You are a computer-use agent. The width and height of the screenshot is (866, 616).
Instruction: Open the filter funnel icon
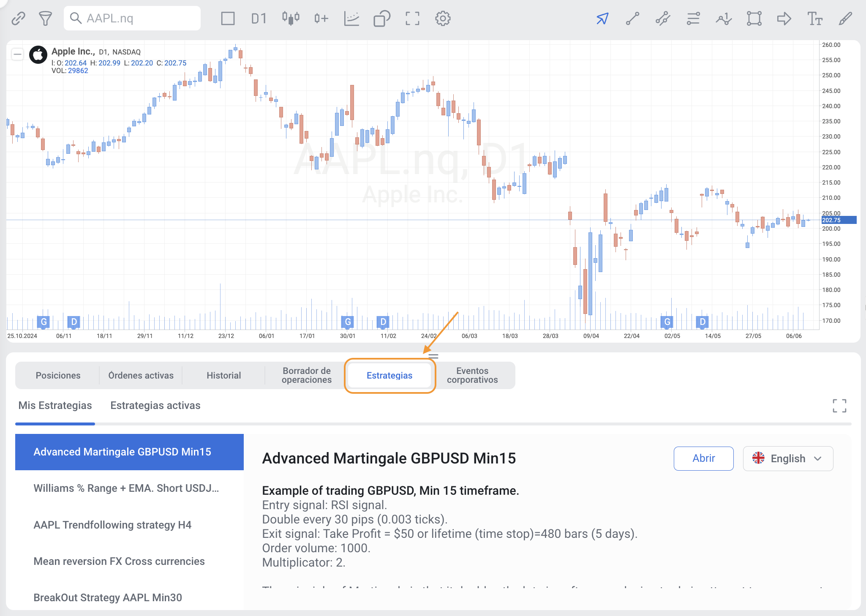pyautogui.click(x=45, y=19)
